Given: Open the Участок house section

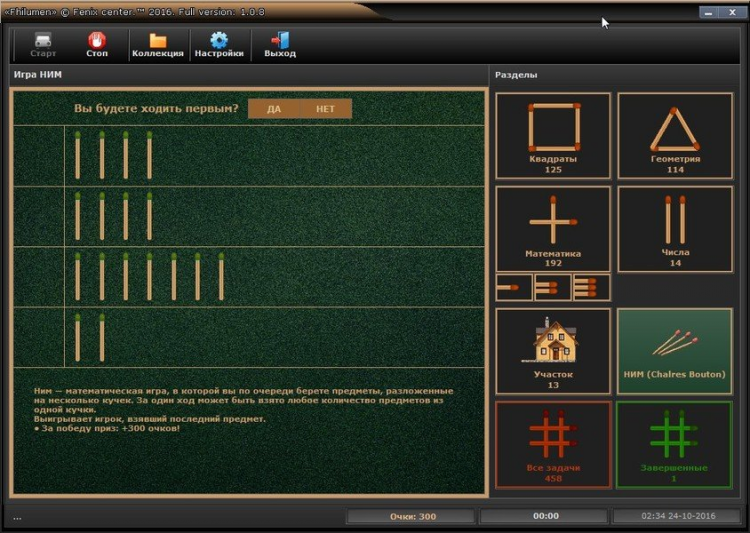Looking at the screenshot, I should [553, 351].
